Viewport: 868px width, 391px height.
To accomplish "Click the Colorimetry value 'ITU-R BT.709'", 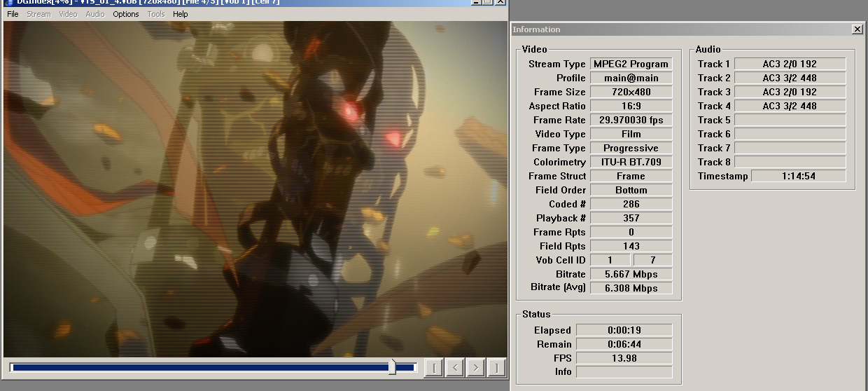I will 631,162.
